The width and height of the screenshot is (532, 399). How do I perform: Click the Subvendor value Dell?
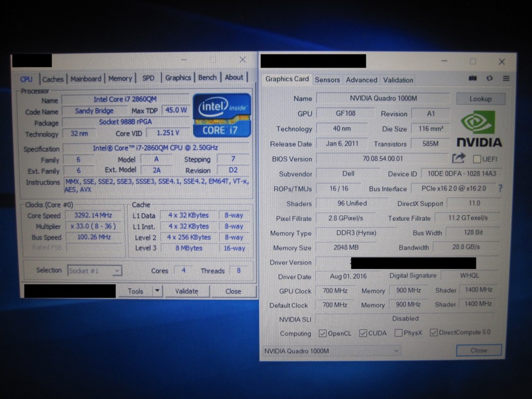[348, 174]
